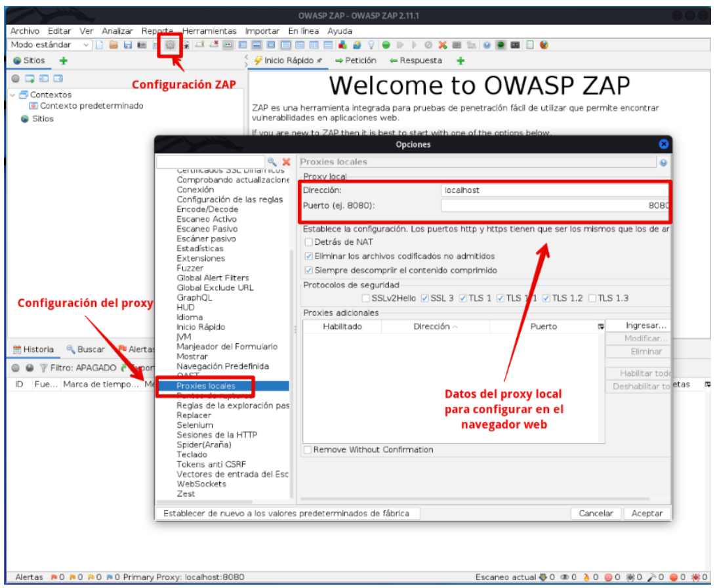Screen dimensions: 715x588
Task: Sort proxies table by Dirección column
Action: coord(435,327)
